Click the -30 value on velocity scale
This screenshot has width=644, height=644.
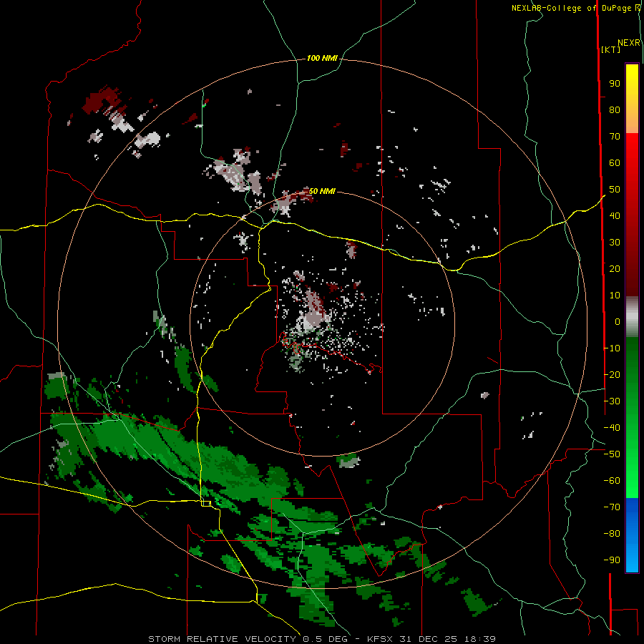[x=612, y=401]
